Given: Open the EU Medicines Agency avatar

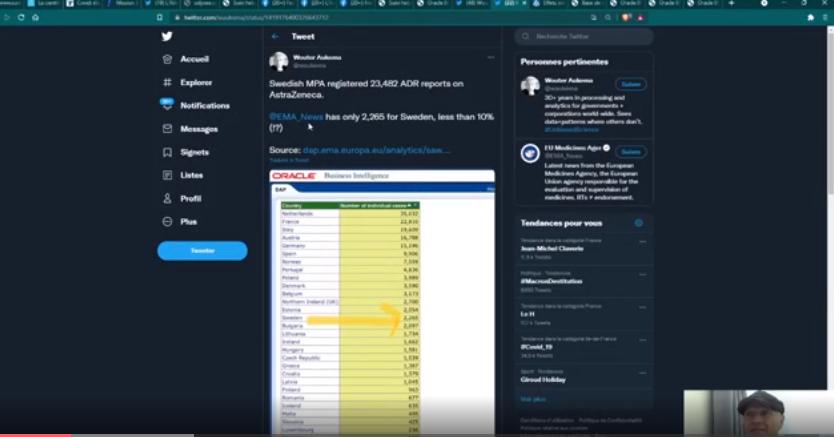Looking at the screenshot, I should pos(530,153).
